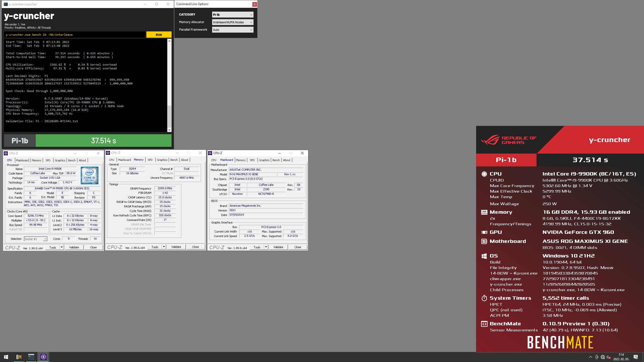The height and width of the screenshot is (362, 644).
Task: Run the y-cruncher benchmark
Action: coord(159,35)
